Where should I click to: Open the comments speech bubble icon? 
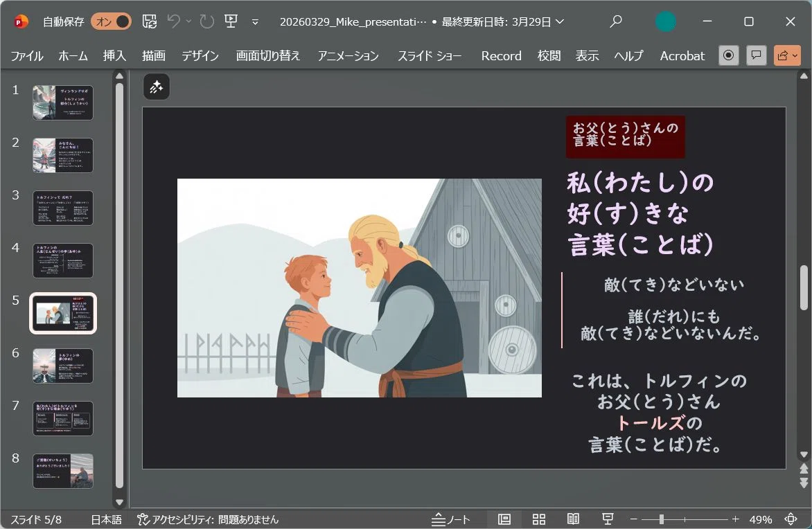[756, 55]
